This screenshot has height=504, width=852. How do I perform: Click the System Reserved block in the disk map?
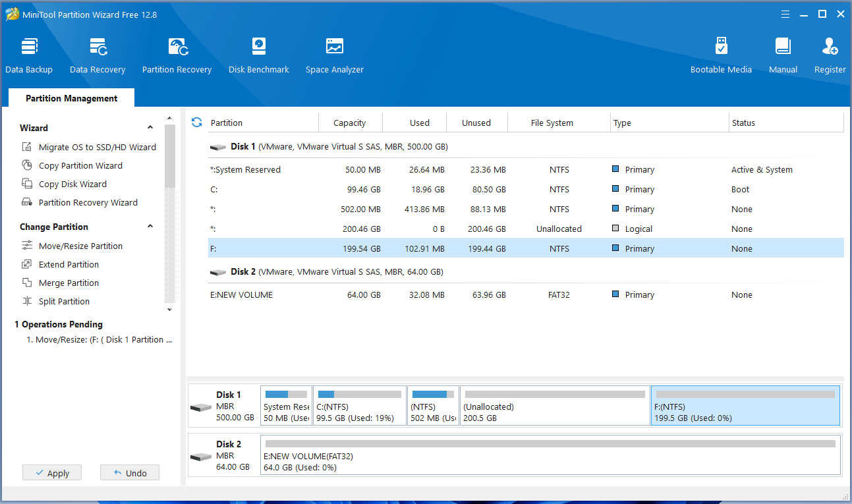tap(286, 406)
